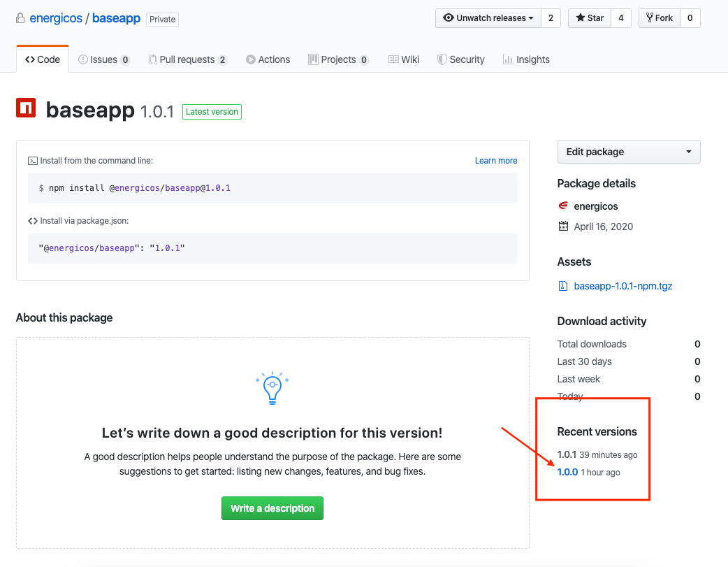Click the Insights tab graph icon
728x567 pixels.
[x=508, y=59]
